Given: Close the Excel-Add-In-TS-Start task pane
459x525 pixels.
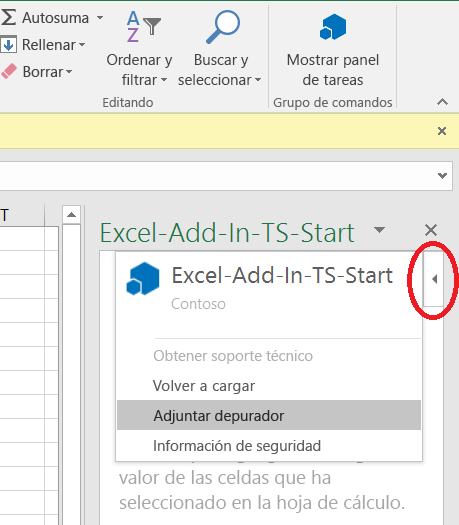Looking at the screenshot, I should pyautogui.click(x=431, y=230).
